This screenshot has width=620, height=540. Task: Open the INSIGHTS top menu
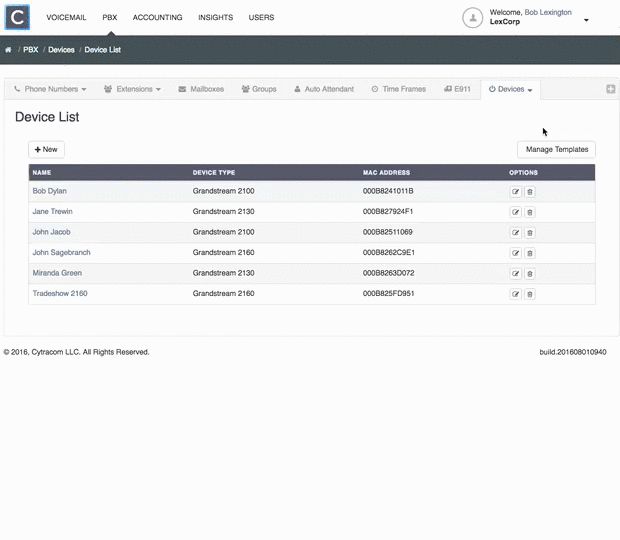pos(215,17)
